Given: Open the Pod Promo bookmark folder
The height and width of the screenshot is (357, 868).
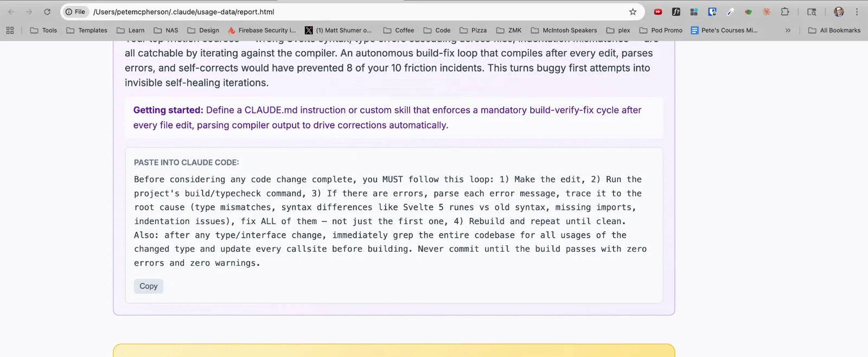Looking at the screenshot, I should (x=661, y=30).
